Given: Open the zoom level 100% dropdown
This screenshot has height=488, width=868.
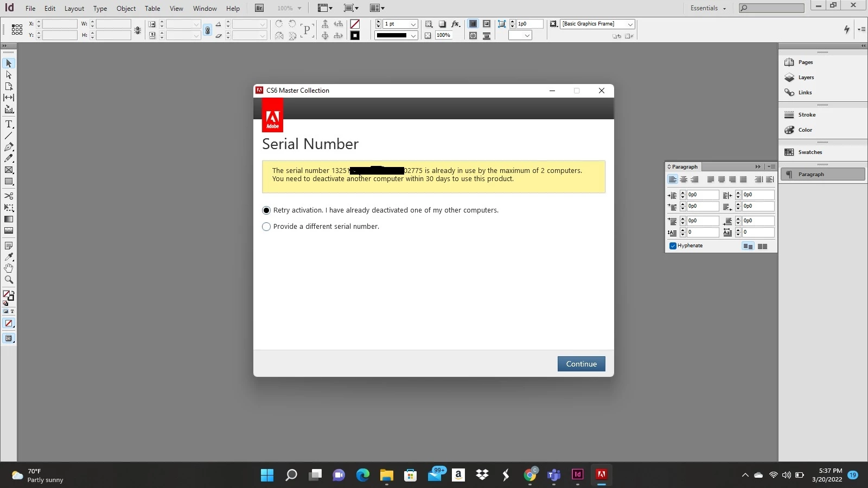Looking at the screenshot, I should (x=299, y=8).
